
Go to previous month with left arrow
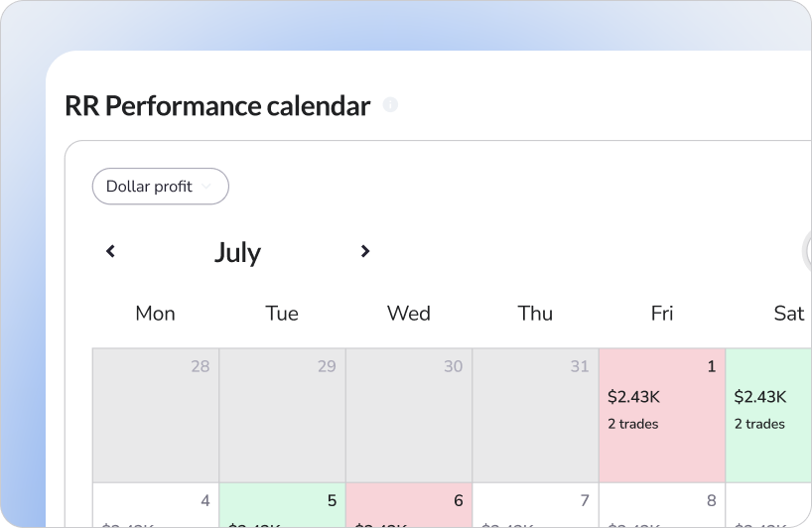tap(110, 251)
